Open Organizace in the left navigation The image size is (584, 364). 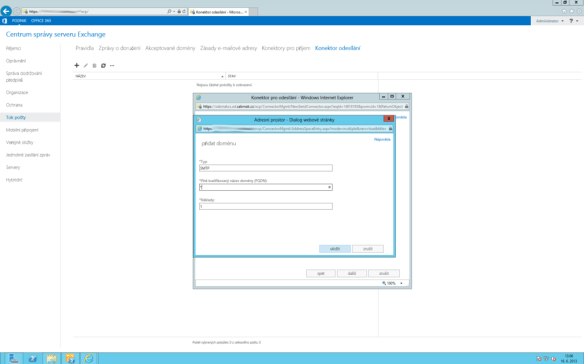click(17, 92)
